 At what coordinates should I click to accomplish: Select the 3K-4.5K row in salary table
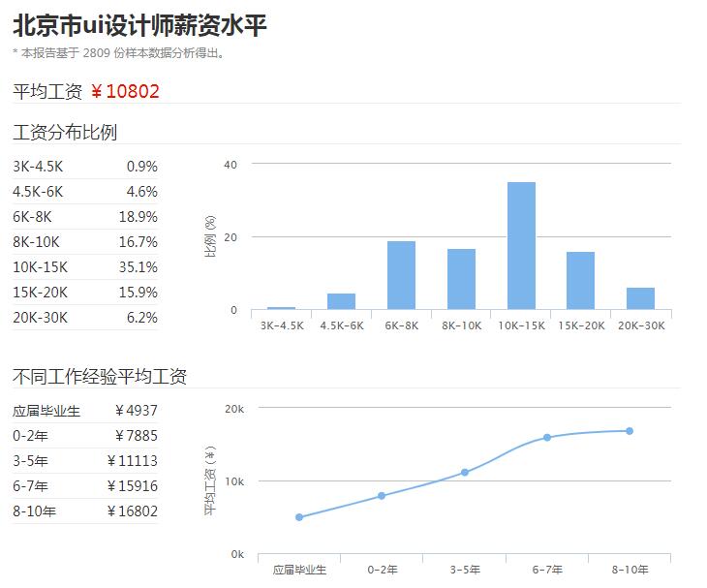click(x=85, y=167)
